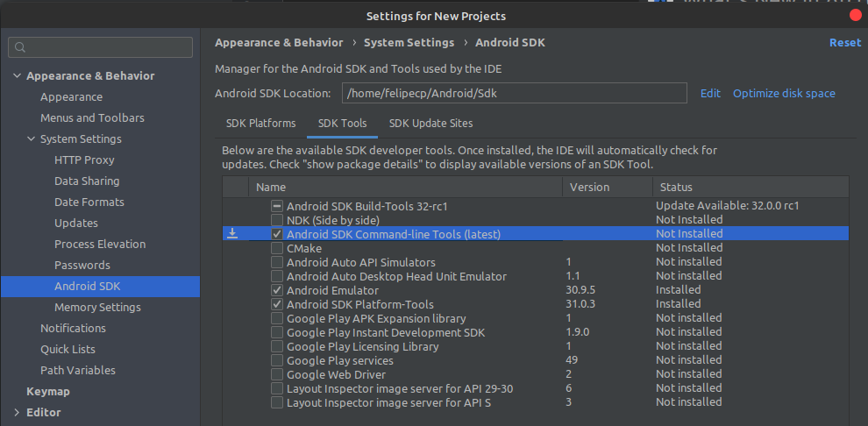Screen dimensions: 868x426
Task: Expand the Editor settings section
Action: (x=17, y=412)
